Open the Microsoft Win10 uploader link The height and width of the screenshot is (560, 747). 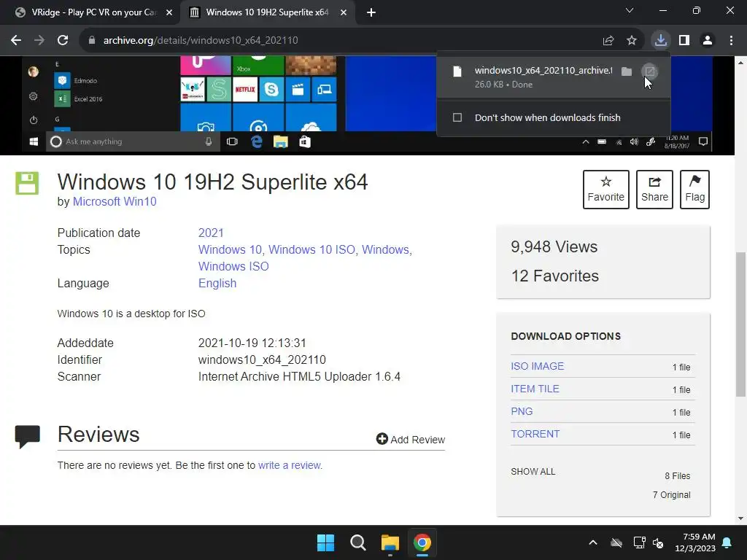point(115,201)
